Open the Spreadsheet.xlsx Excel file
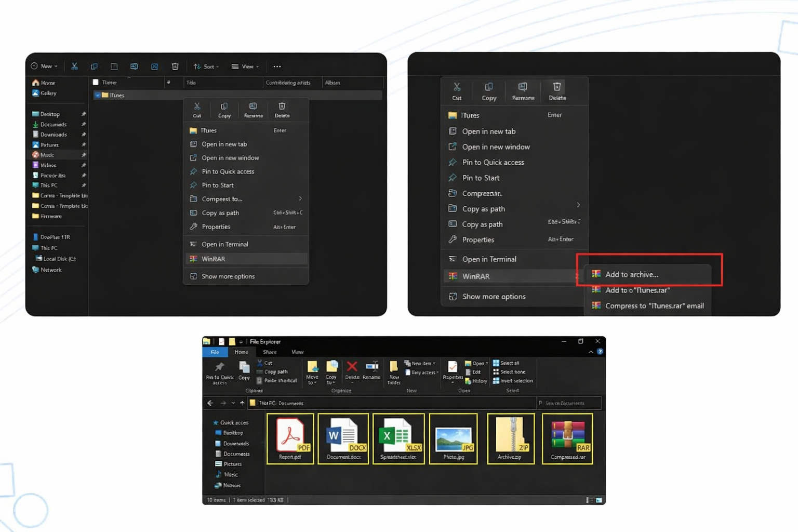 point(398,438)
